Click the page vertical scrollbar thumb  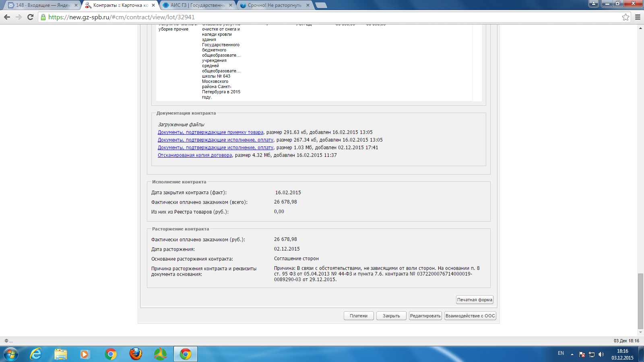pos(640,301)
